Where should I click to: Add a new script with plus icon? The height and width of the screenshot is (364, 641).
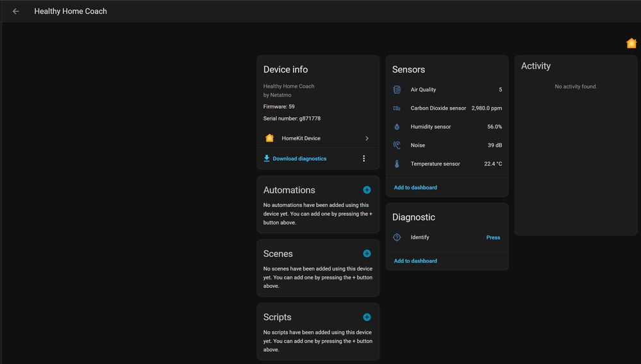coord(367,317)
